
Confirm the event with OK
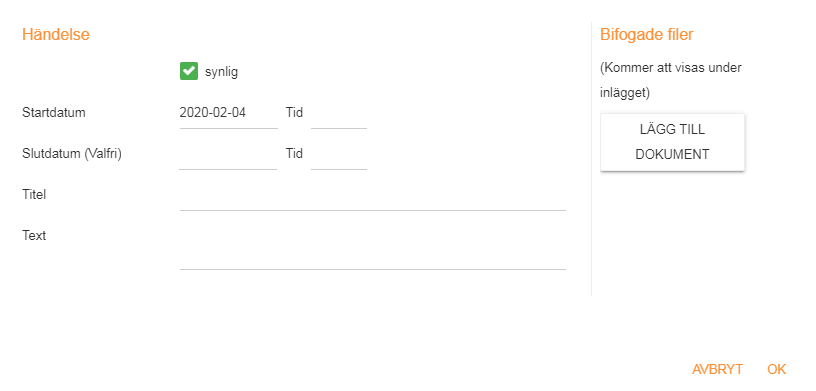(776, 370)
